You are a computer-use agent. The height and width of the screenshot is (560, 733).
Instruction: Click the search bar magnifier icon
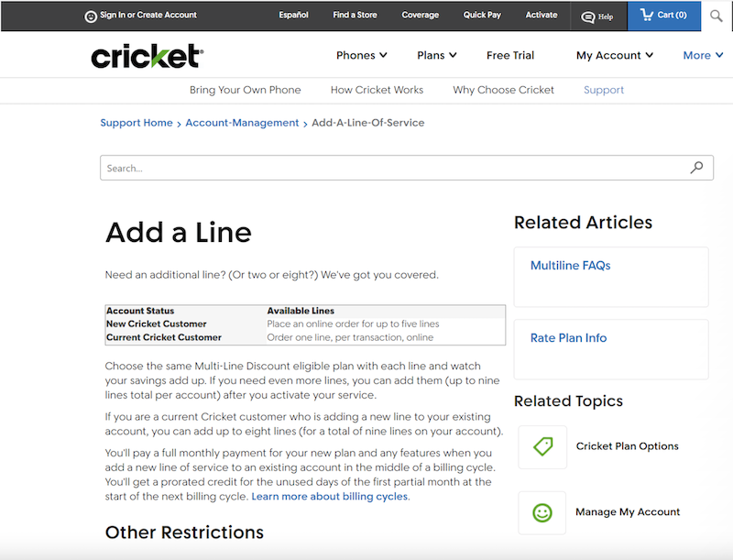click(x=697, y=168)
